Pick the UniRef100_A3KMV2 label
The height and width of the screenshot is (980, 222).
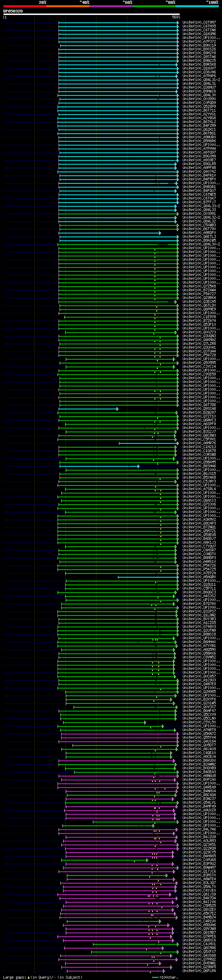coord(199,520)
